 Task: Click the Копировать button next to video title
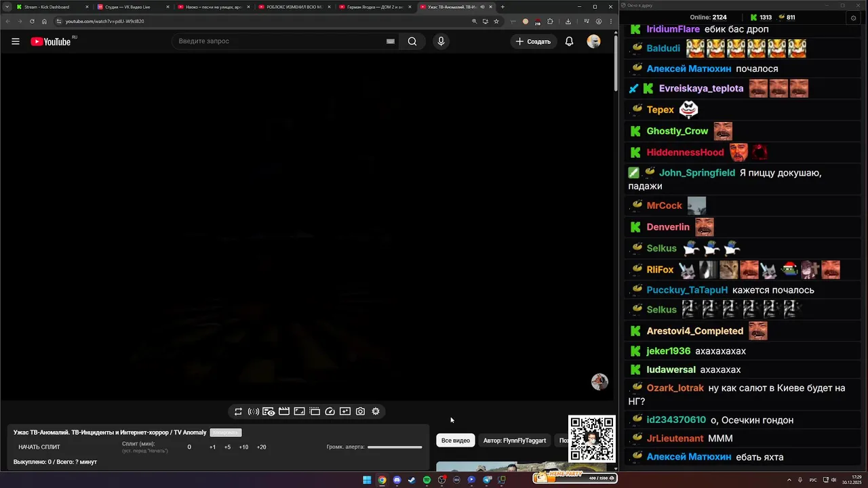click(x=226, y=432)
